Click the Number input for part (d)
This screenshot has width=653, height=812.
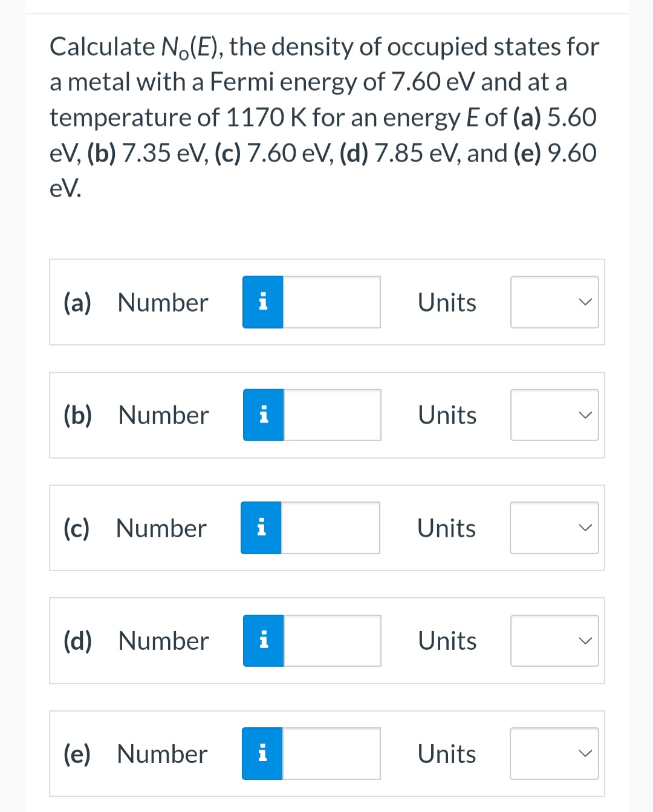[x=331, y=640]
